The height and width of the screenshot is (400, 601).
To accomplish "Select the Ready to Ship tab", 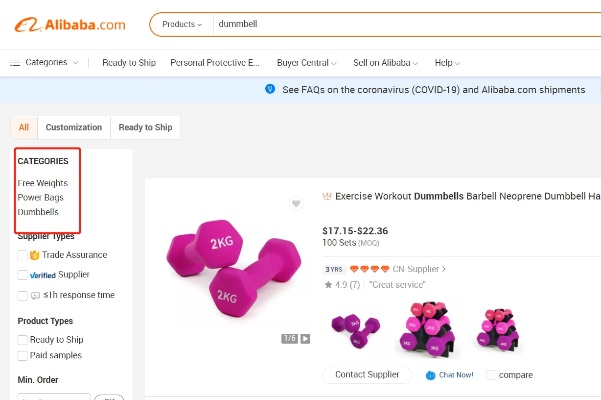I will [x=145, y=127].
